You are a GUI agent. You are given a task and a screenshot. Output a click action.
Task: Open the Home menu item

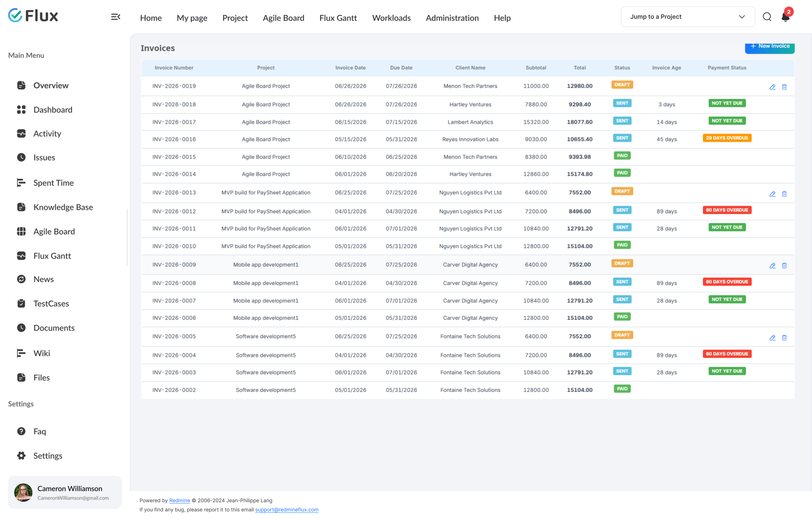pos(151,18)
